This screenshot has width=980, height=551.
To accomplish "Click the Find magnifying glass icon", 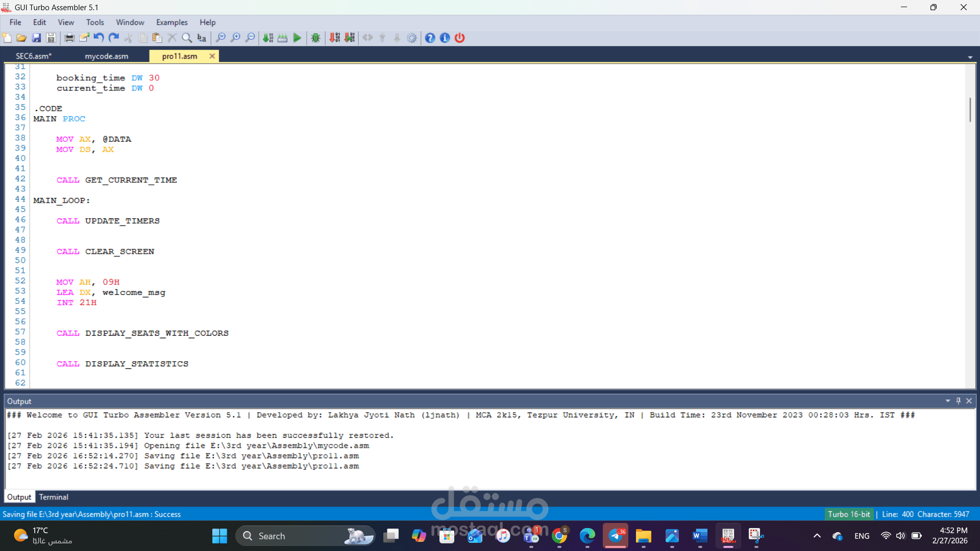I will pyautogui.click(x=187, y=38).
